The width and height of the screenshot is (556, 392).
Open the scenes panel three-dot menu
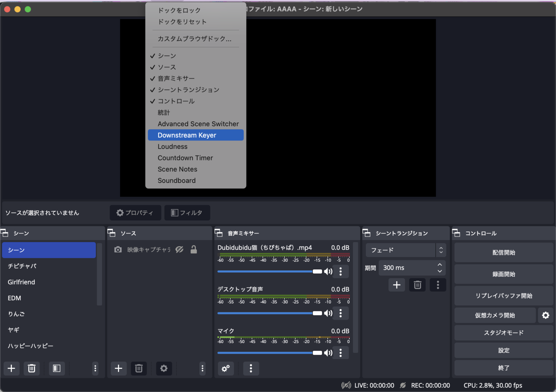(x=95, y=368)
